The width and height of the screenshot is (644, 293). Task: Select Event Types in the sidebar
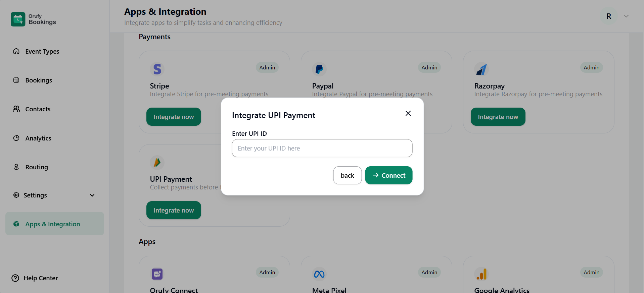pos(42,51)
